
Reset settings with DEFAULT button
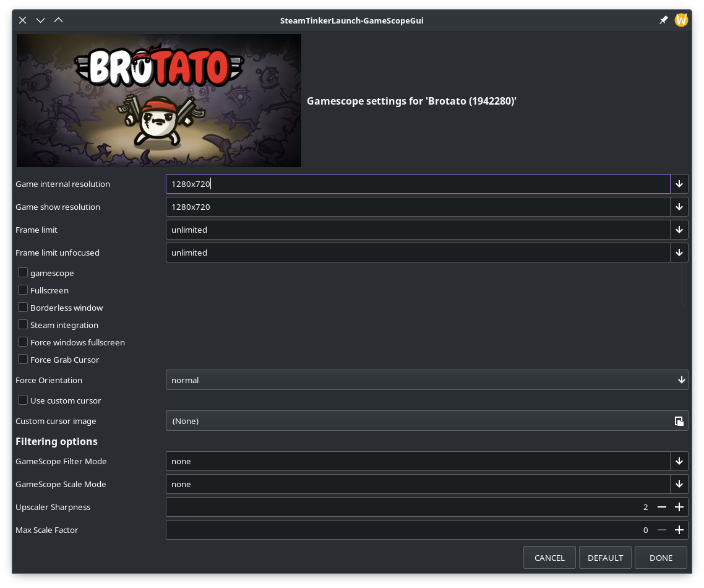(605, 558)
